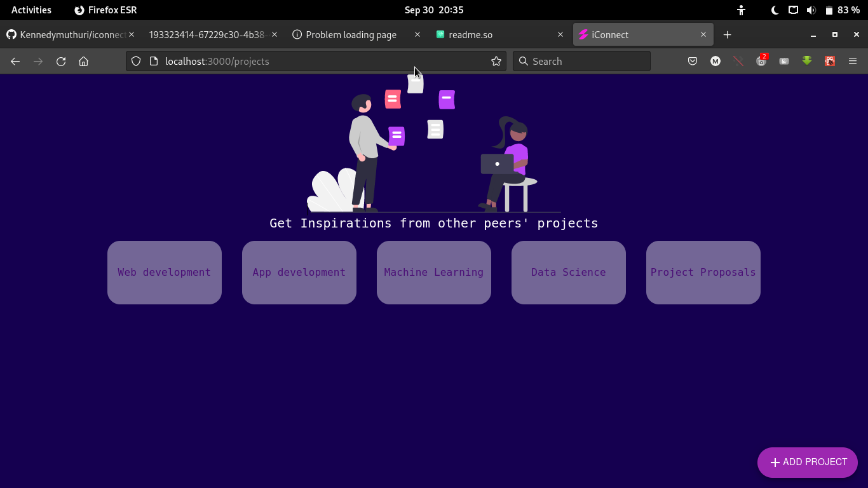Click the ADD PROJECT button

point(808,463)
